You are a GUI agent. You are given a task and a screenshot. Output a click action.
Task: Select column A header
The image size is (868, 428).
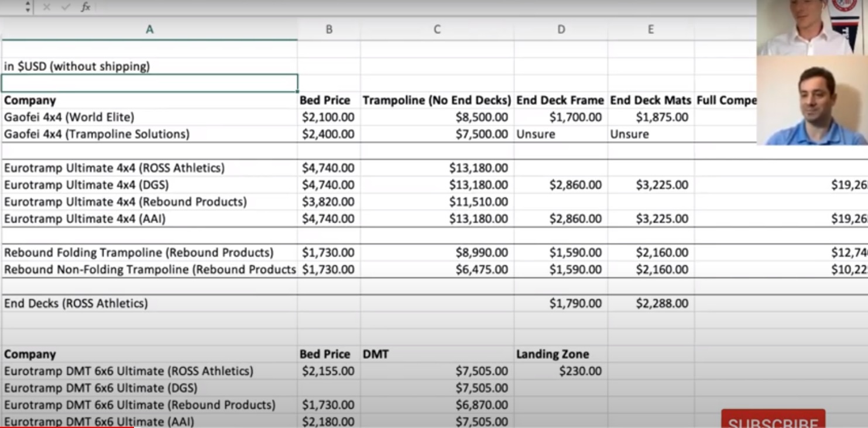[149, 29]
